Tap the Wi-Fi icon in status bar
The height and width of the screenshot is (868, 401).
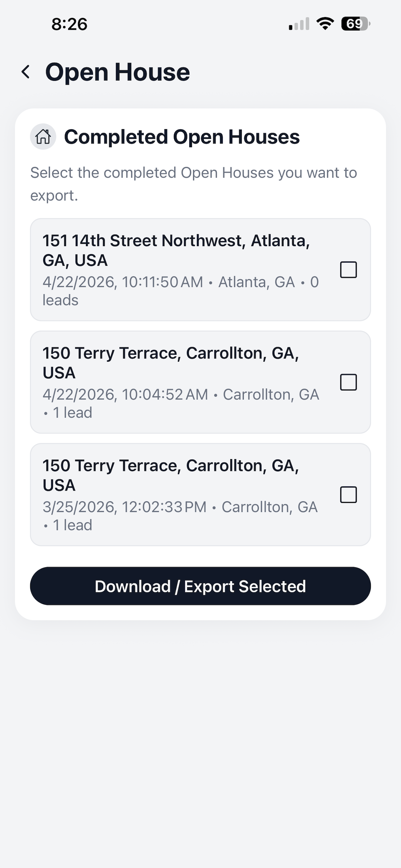(x=325, y=24)
